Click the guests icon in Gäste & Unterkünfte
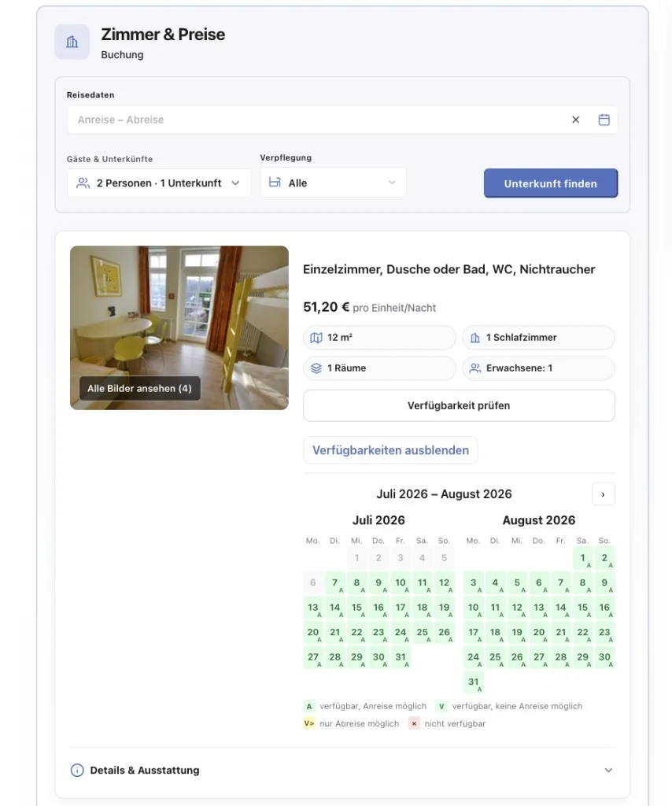 pyautogui.click(x=83, y=183)
